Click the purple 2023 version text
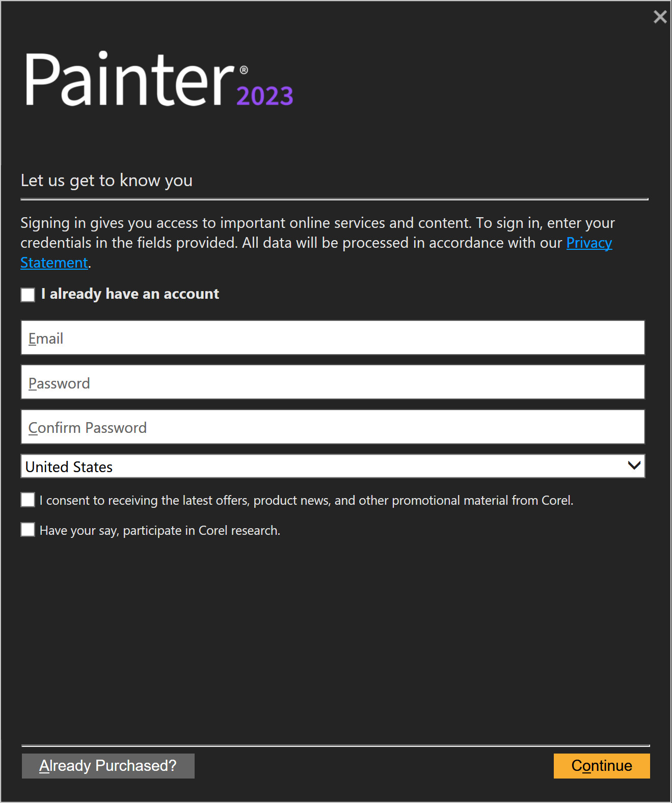 click(x=264, y=96)
